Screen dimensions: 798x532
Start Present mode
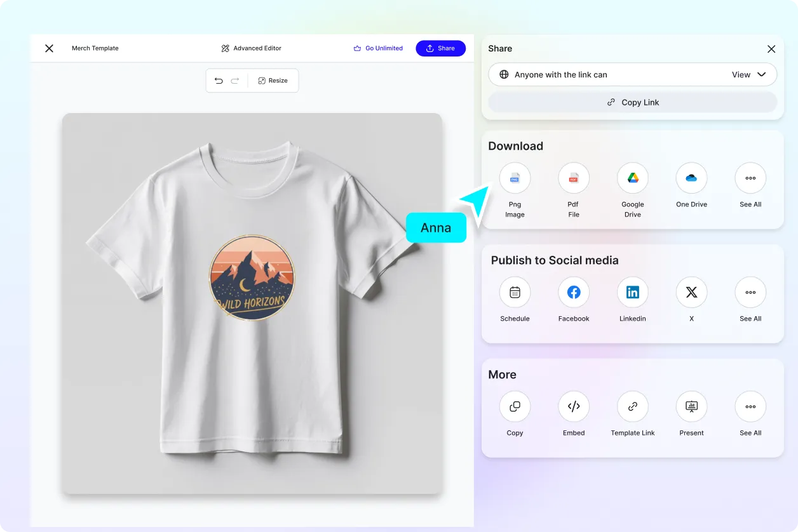coord(691,406)
